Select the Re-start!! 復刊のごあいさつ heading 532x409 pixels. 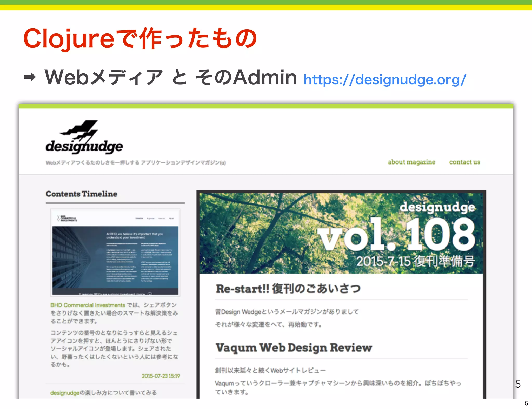click(288, 289)
